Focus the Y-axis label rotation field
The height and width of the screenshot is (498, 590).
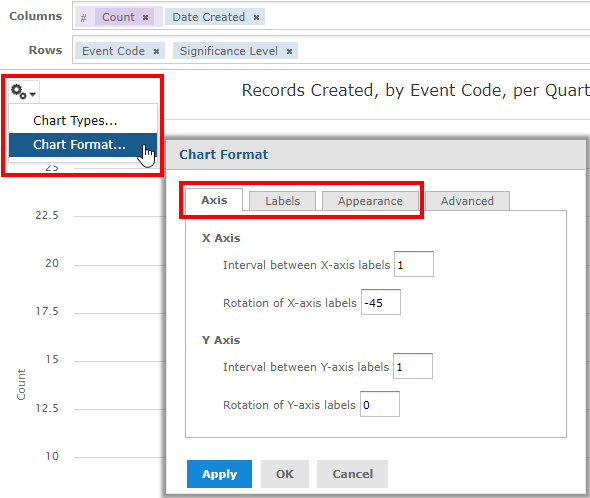tap(380, 404)
